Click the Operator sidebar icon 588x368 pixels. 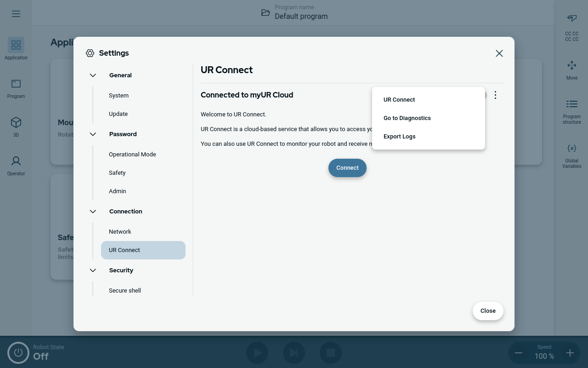(x=16, y=161)
